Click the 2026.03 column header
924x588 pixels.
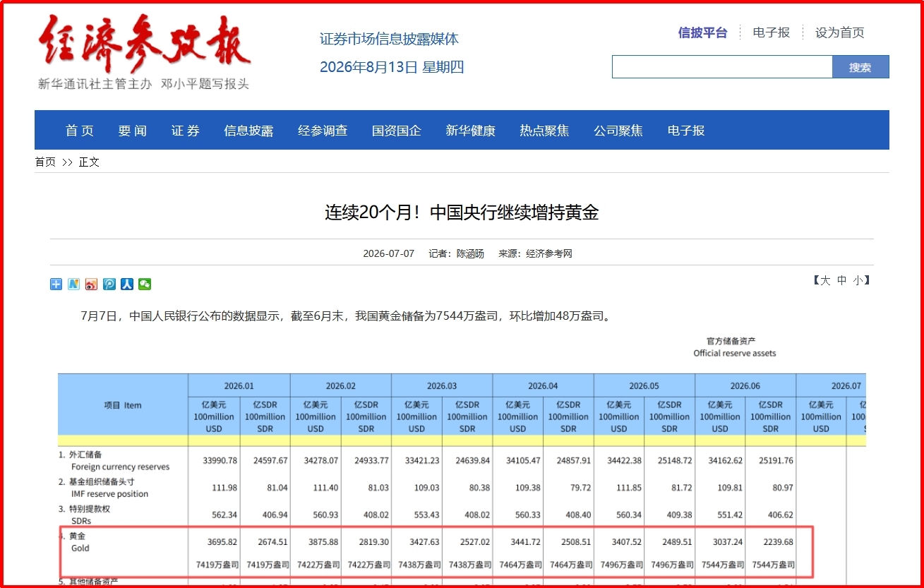[x=441, y=386]
